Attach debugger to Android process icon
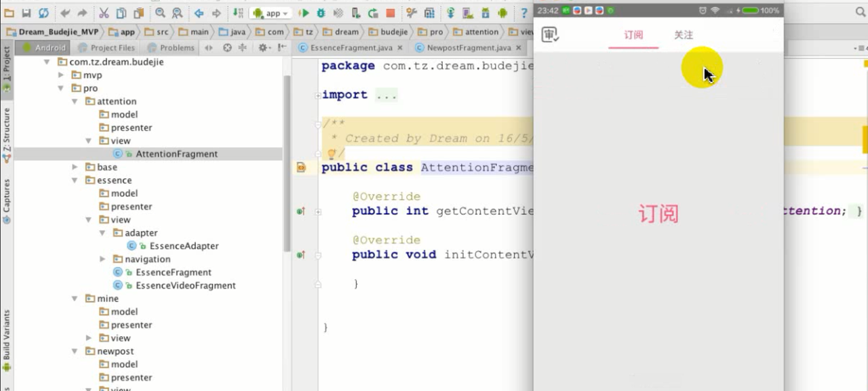Viewport: 868px width, 391px height. coord(357,13)
